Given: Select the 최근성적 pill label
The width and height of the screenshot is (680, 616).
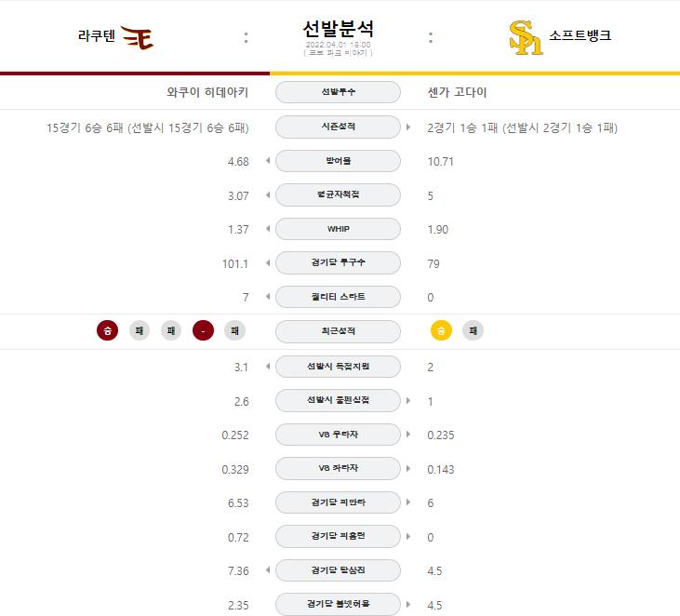Looking at the screenshot, I should 338,331.
